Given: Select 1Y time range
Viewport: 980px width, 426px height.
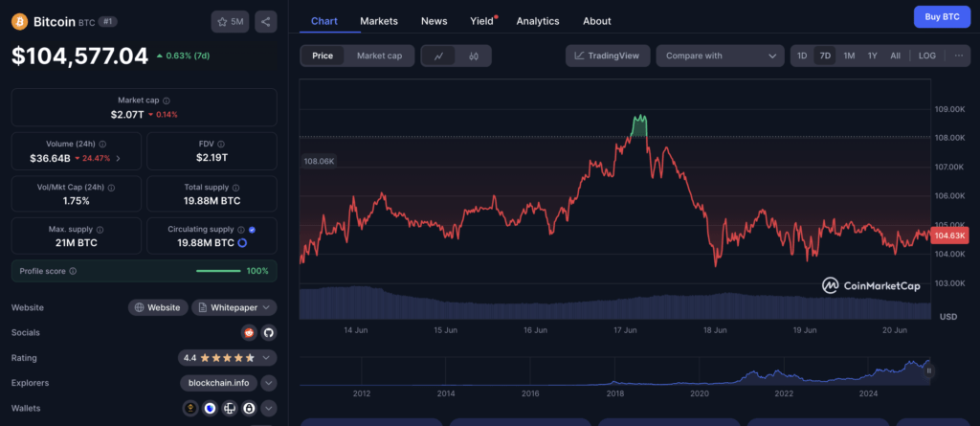Looking at the screenshot, I should (x=873, y=56).
